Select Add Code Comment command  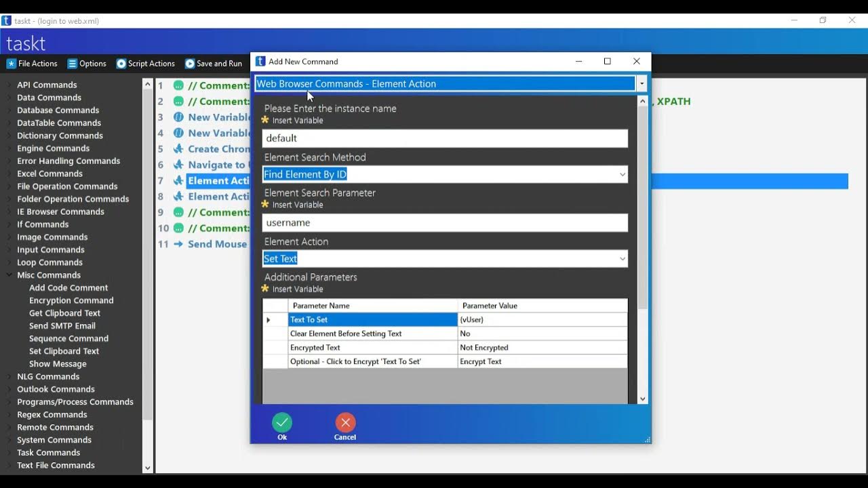(68, 288)
